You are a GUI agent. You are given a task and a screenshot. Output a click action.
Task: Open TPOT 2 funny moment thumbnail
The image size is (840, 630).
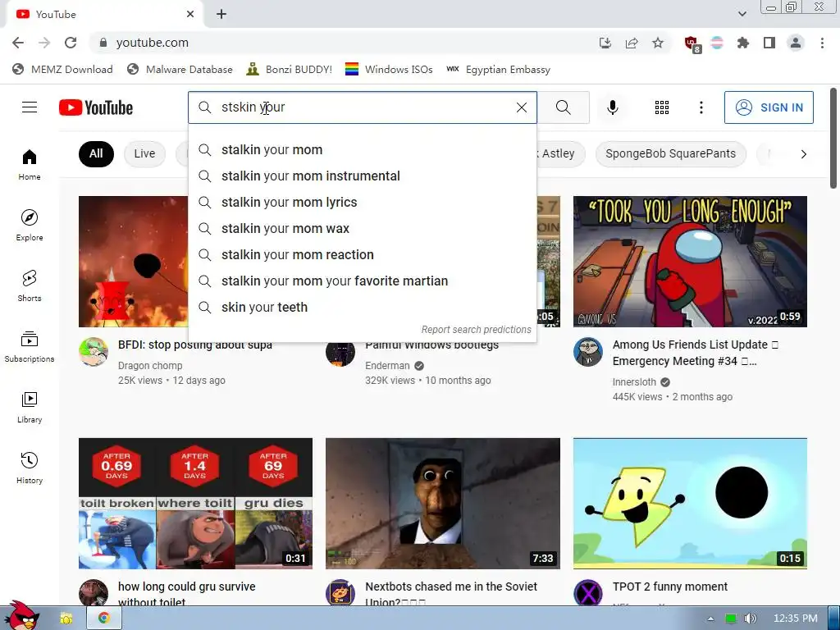(690, 504)
